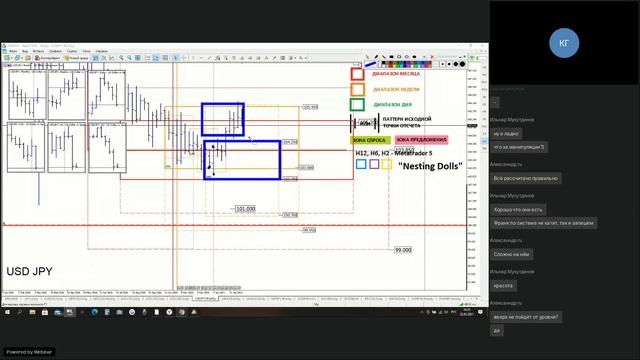
Task: Pick the black swatch in the palette
Action: tap(383, 63)
